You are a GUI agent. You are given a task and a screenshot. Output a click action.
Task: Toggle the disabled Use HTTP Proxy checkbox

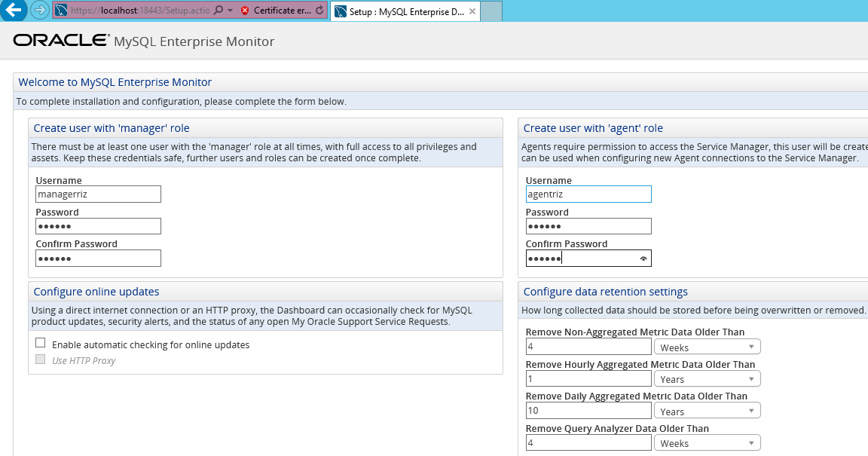[41, 359]
